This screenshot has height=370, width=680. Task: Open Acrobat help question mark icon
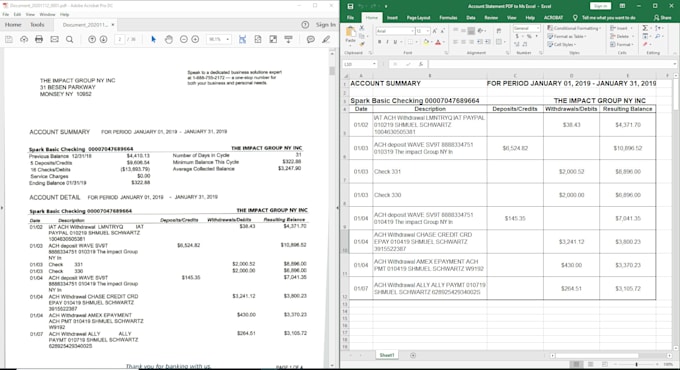pos(305,25)
